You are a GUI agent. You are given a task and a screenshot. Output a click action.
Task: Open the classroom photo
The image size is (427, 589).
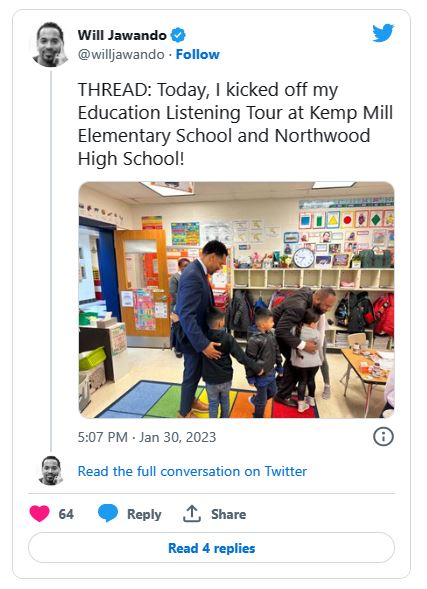pyautogui.click(x=236, y=300)
